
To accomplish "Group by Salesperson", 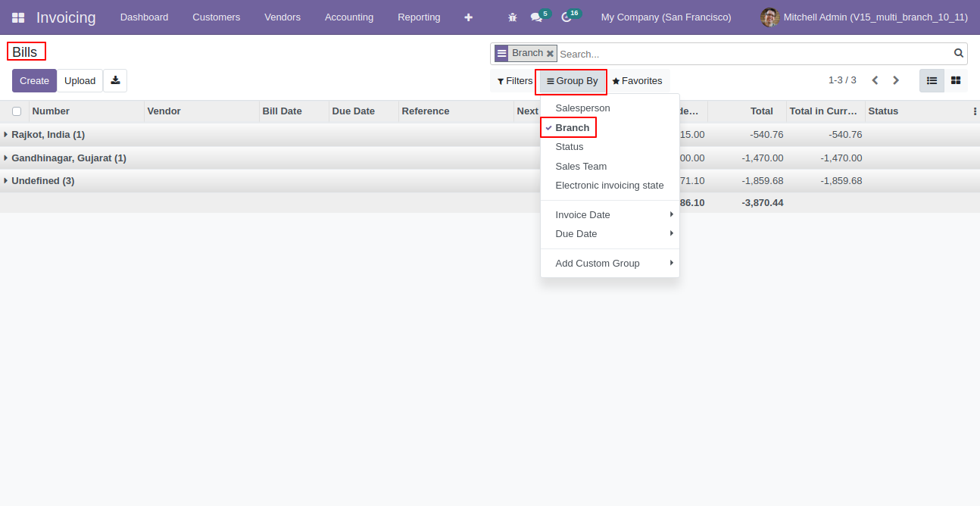I will (x=610, y=108).
